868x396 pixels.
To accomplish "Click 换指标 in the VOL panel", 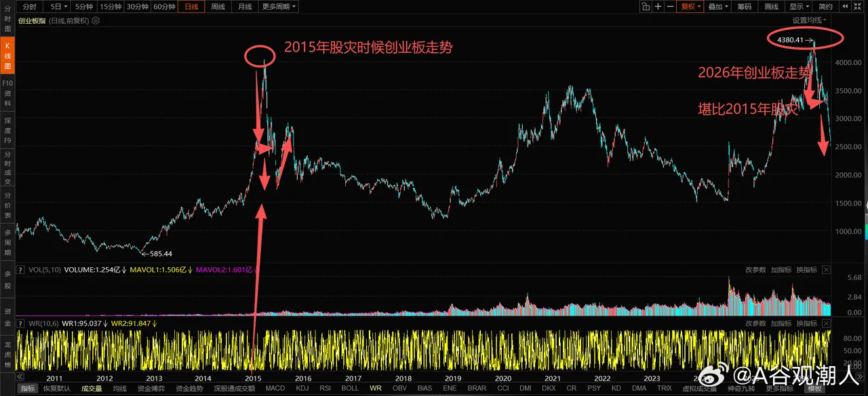I will [806, 269].
